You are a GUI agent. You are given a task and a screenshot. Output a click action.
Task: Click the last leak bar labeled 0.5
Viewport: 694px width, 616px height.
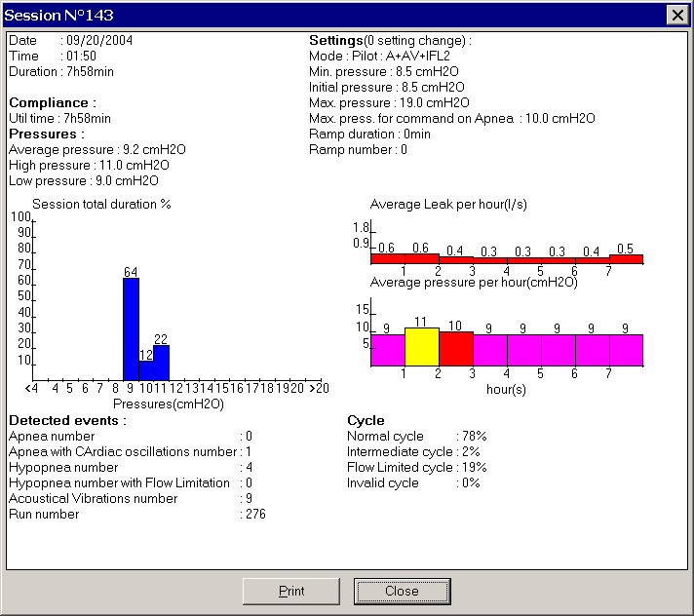tap(626, 258)
